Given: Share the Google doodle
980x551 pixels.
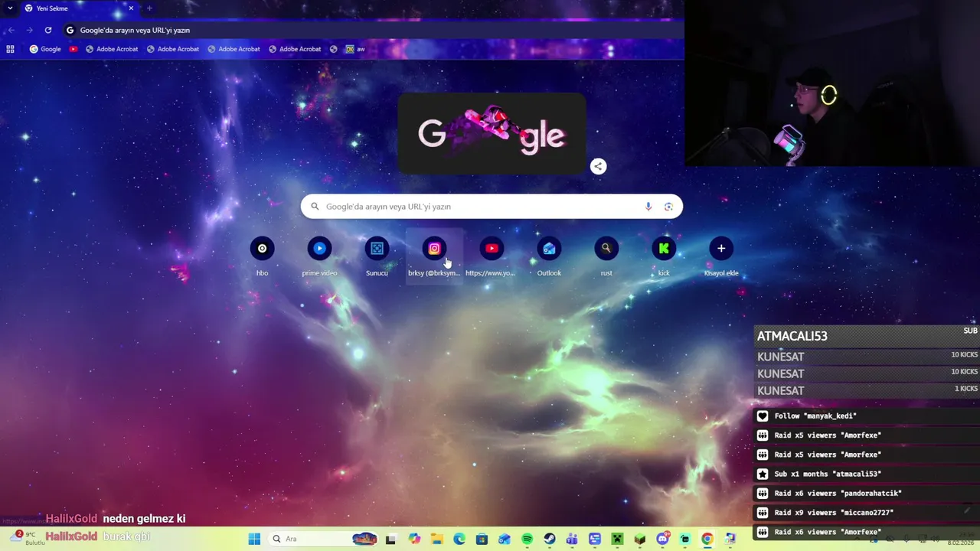Looking at the screenshot, I should tap(598, 166).
